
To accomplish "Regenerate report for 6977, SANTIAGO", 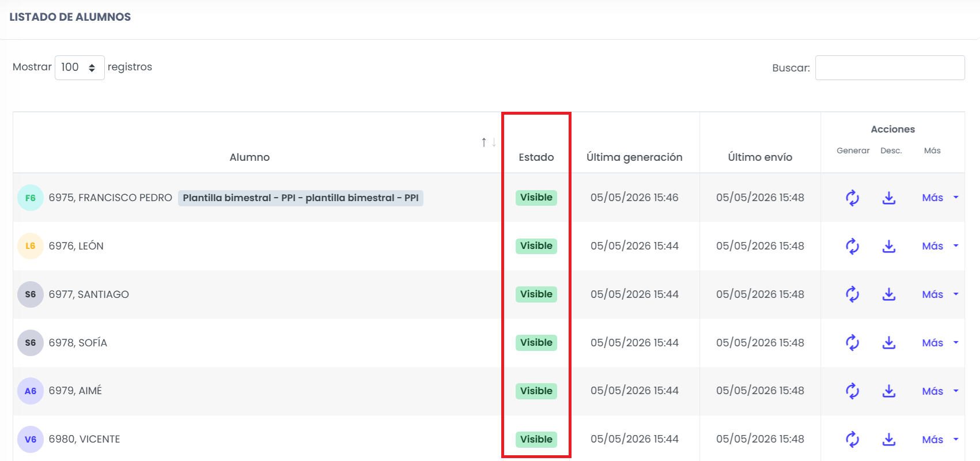I will tap(852, 294).
